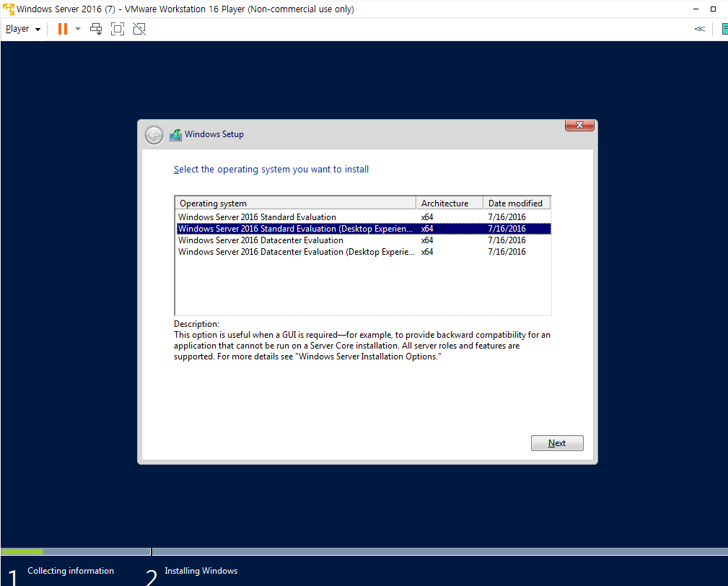Viewport: 728px width, 586px height.
Task: Select Windows Server 2016 Standard Evaluation row
Action: point(364,217)
